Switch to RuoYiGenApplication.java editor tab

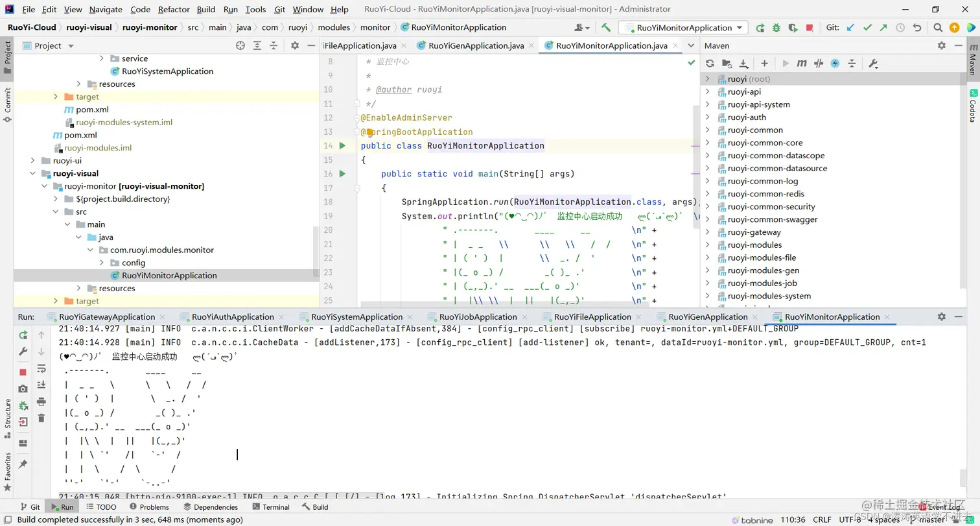(x=476, y=45)
